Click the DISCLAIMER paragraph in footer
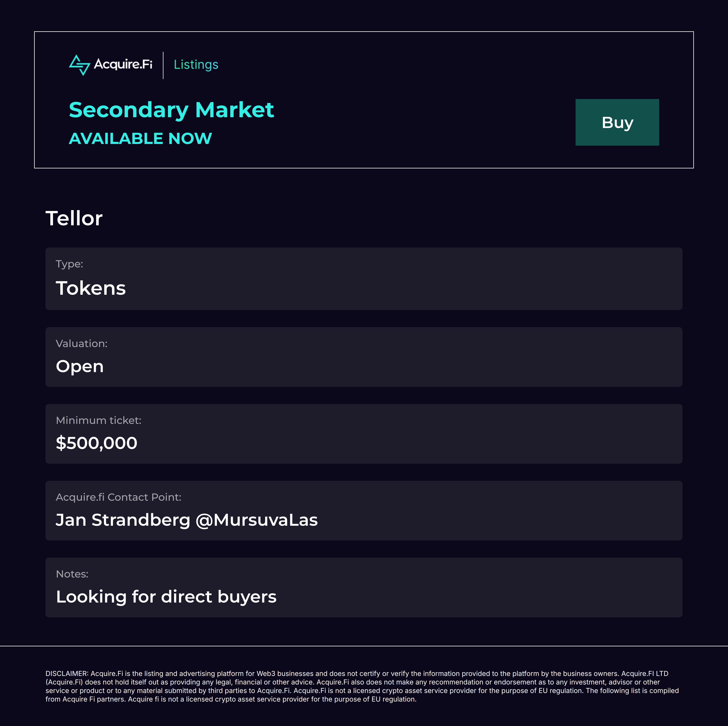 point(362,686)
